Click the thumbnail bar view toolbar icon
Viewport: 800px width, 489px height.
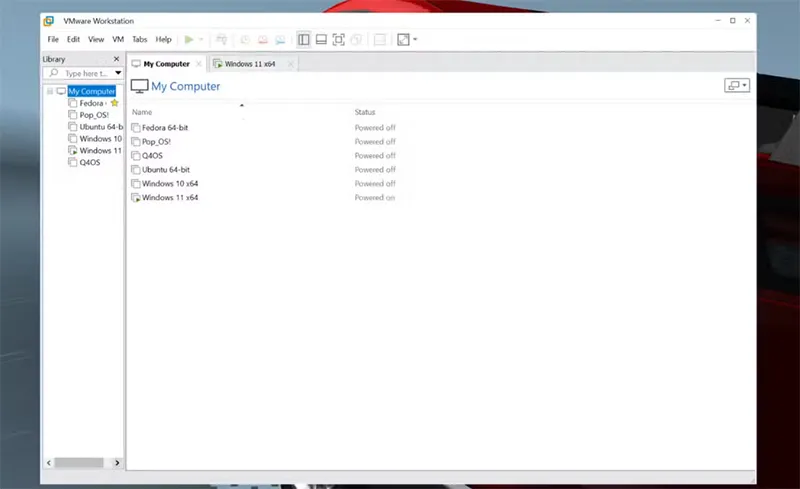point(321,39)
